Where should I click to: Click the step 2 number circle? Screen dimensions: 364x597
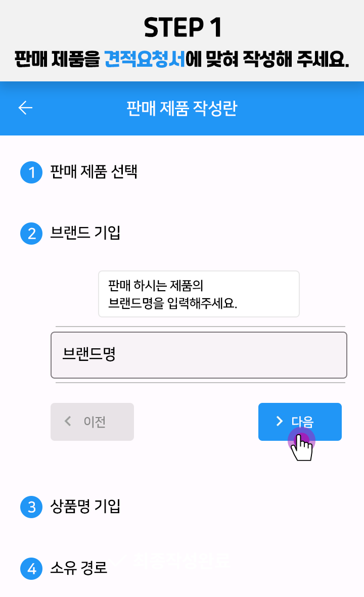[x=31, y=234]
